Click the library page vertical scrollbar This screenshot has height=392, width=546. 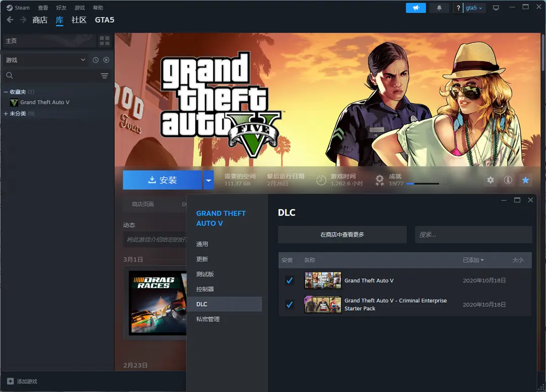pos(543,52)
